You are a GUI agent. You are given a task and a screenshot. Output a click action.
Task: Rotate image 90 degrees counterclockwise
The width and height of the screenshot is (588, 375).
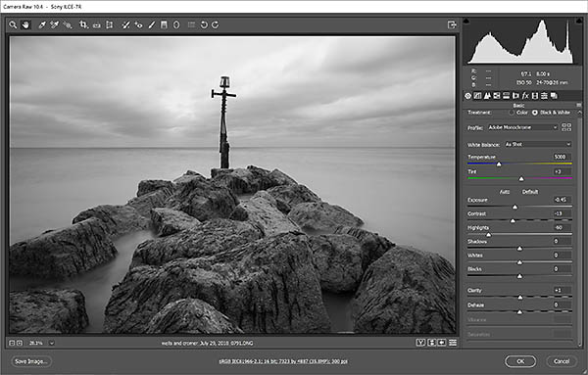coord(204,25)
